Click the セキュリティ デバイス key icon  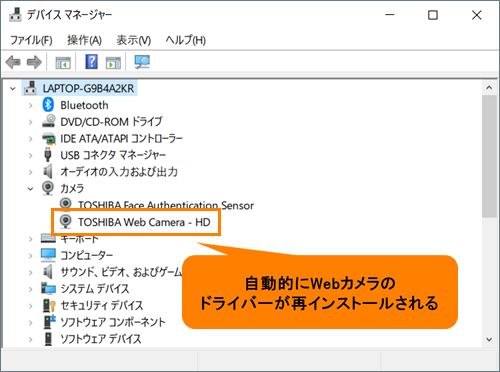pyautogui.click(x=49, y=305)
